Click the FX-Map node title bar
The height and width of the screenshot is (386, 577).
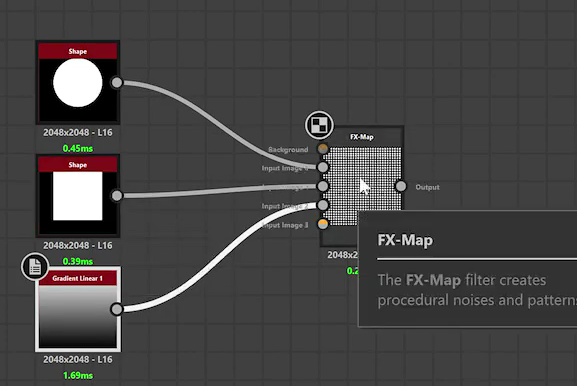point(362,137)
